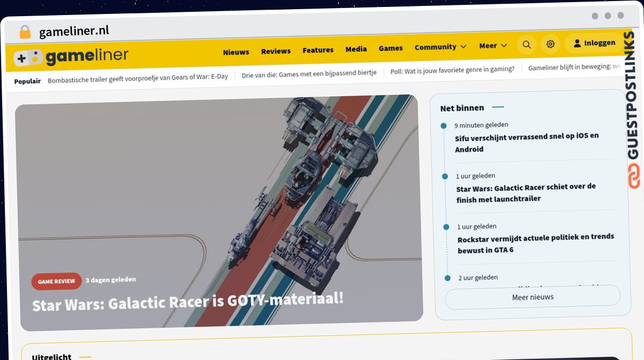Click the '3 dagen geleden' timestamp
This screenshot has height=360, width=644.
pyautogui.click(x=111, y=280)
